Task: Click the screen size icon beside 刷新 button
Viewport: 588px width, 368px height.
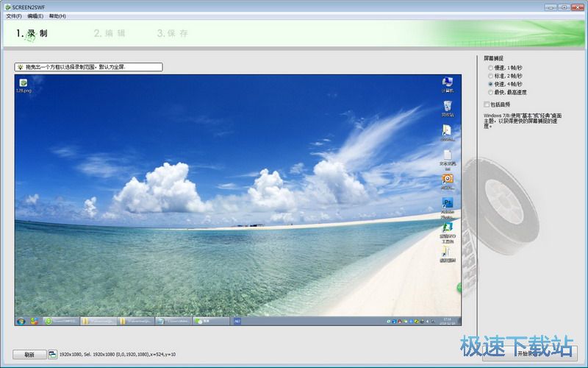Action: tap(53, 354)
